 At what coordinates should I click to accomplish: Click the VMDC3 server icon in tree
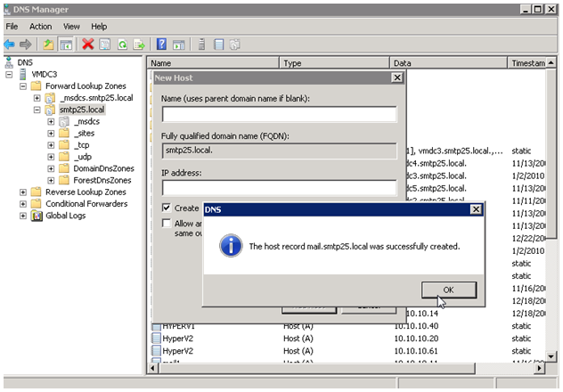click(23, 74)
